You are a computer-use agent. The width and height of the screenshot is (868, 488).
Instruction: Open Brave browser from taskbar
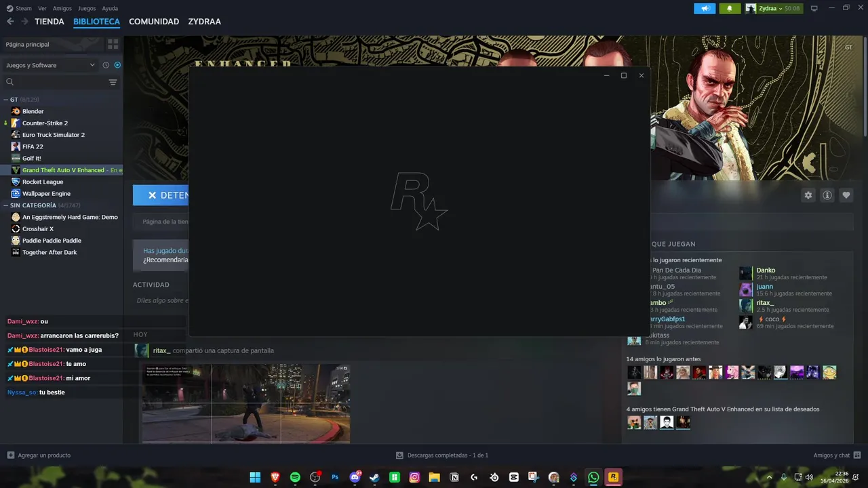(275, 477)
